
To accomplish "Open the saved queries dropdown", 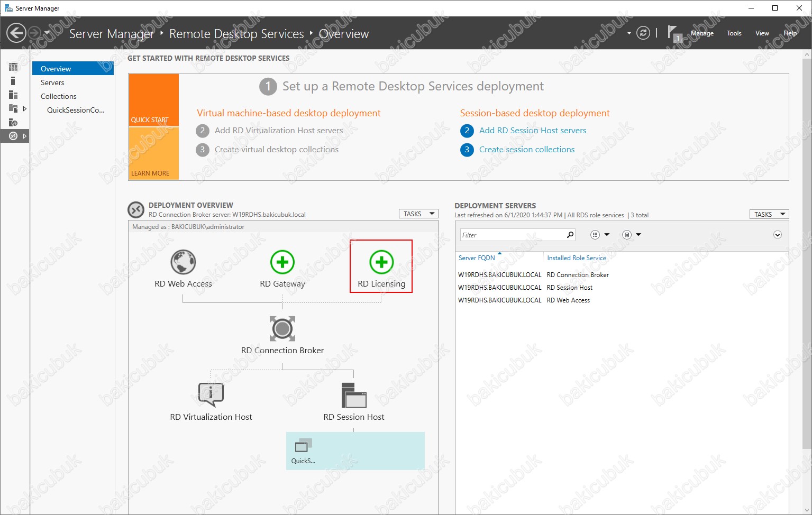I will (632, 235).
